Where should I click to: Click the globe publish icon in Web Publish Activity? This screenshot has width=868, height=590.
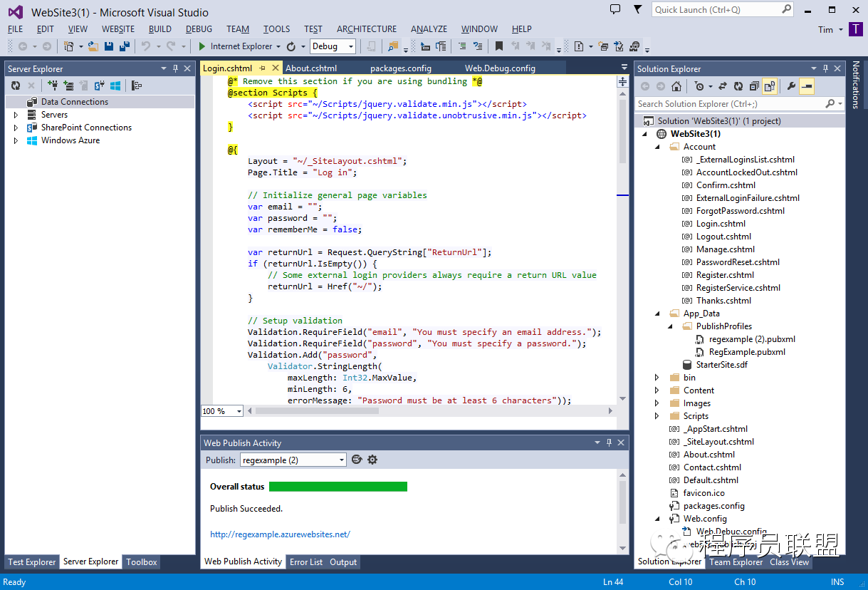pyautogui.click(x=357, y=460)
